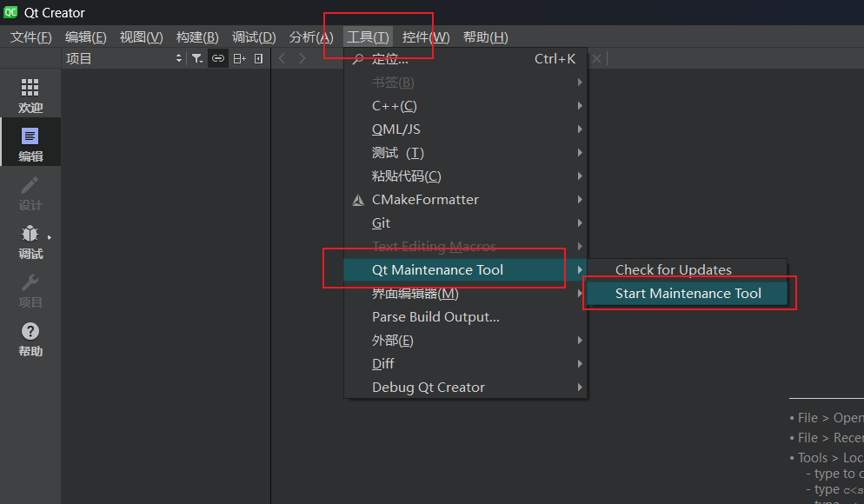The image size is (864, 504).
Task: Click the CMakeFormatter triangle icon
Action: tap(358, 200)
